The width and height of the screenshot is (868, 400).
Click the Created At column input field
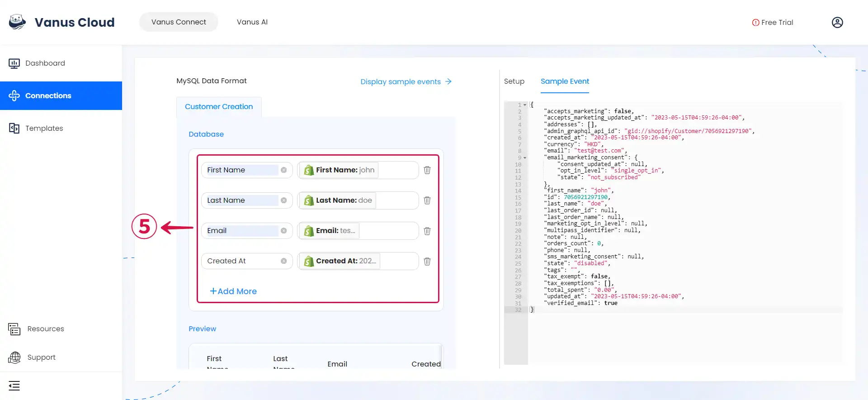pos(247,261)
